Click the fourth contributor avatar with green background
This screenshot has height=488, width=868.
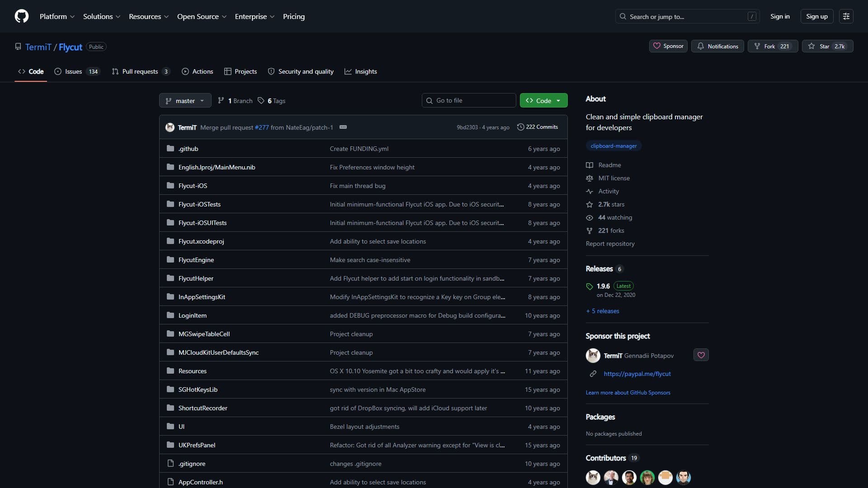click(647, 477)
